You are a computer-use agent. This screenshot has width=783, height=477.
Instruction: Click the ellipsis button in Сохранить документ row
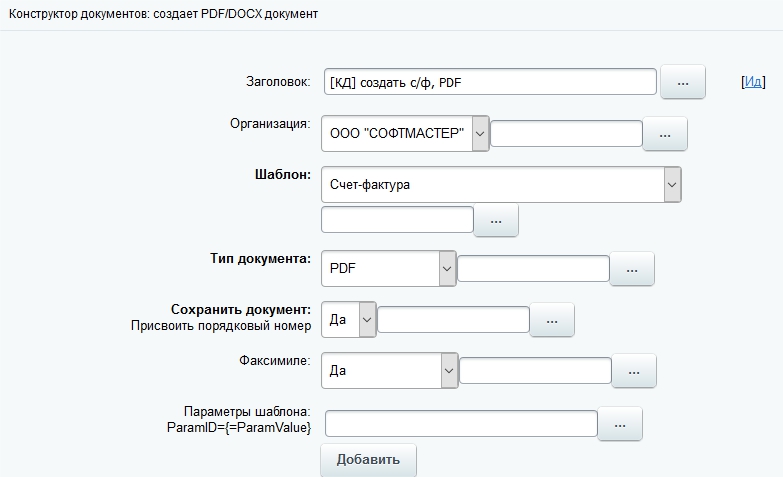pyautogui.click(x=552, y=320)
